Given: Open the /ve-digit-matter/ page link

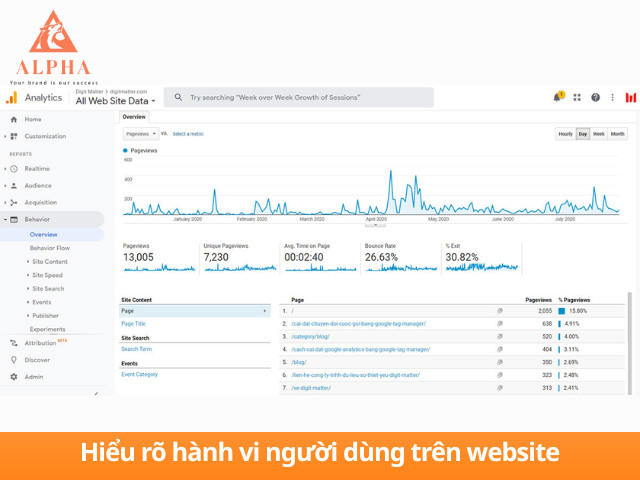Looking at the screenshot, I should click(311, 388).
